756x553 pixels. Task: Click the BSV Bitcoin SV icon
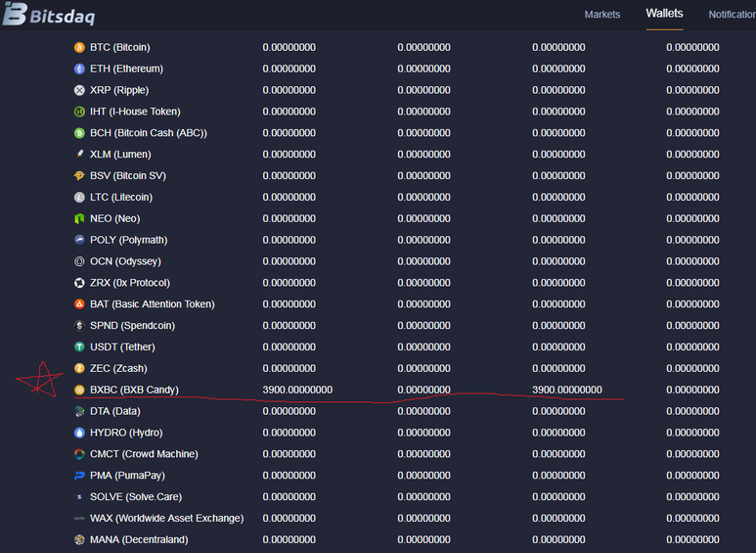pos(79,175)
